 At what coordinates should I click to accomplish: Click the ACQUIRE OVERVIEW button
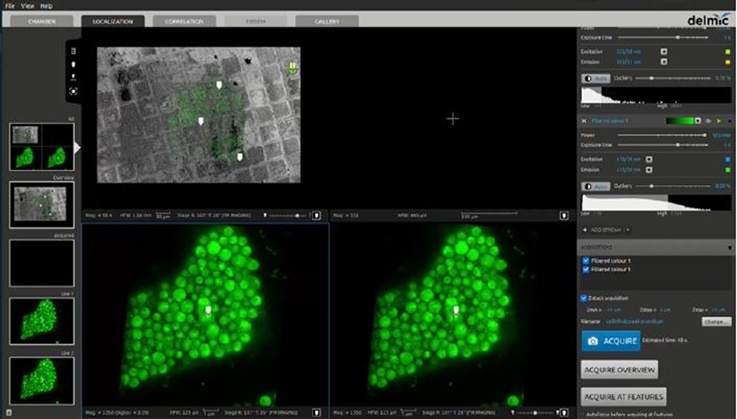point(619,370)
